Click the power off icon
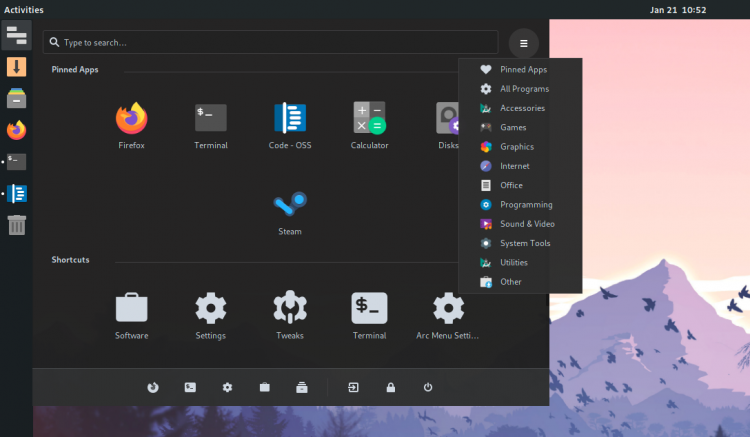This screenshot has height=437, width=750. 428,387
